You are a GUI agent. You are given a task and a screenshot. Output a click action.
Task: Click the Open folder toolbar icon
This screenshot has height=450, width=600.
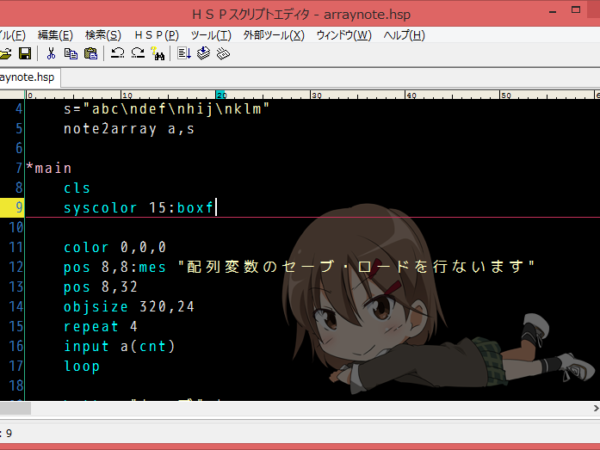coord(5,54)
